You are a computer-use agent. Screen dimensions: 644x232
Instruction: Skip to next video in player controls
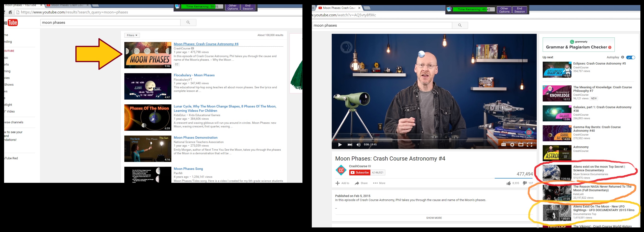[350, 144]
